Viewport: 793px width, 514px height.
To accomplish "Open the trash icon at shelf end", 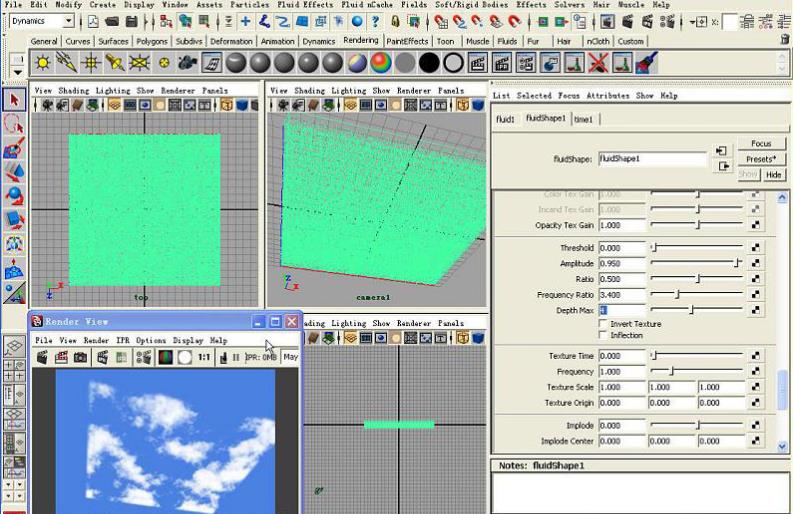I will 784,39.
